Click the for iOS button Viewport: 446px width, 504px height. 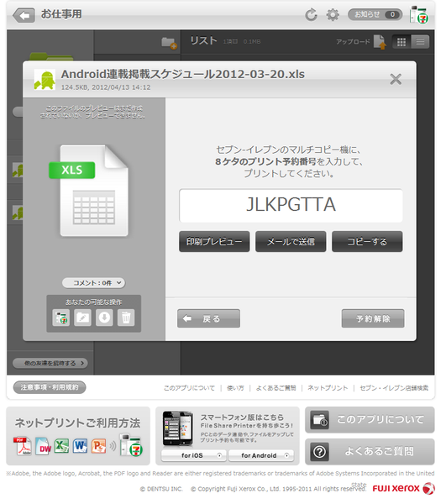[x=194, y=455]
